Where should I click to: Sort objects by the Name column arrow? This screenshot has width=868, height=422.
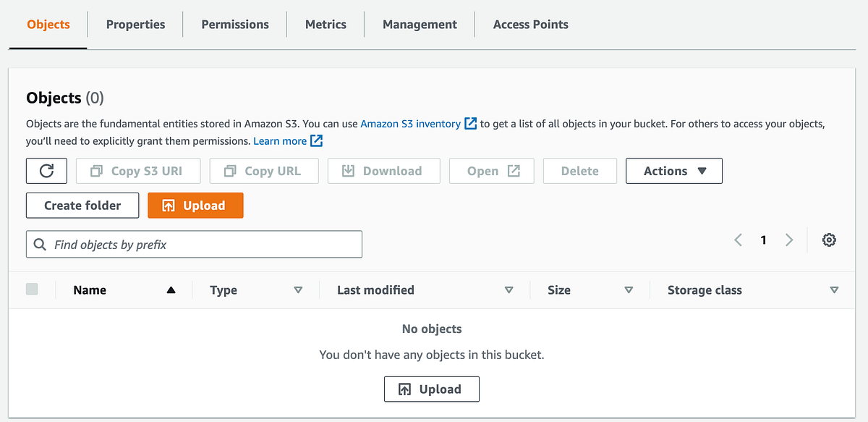click(171, 290)
